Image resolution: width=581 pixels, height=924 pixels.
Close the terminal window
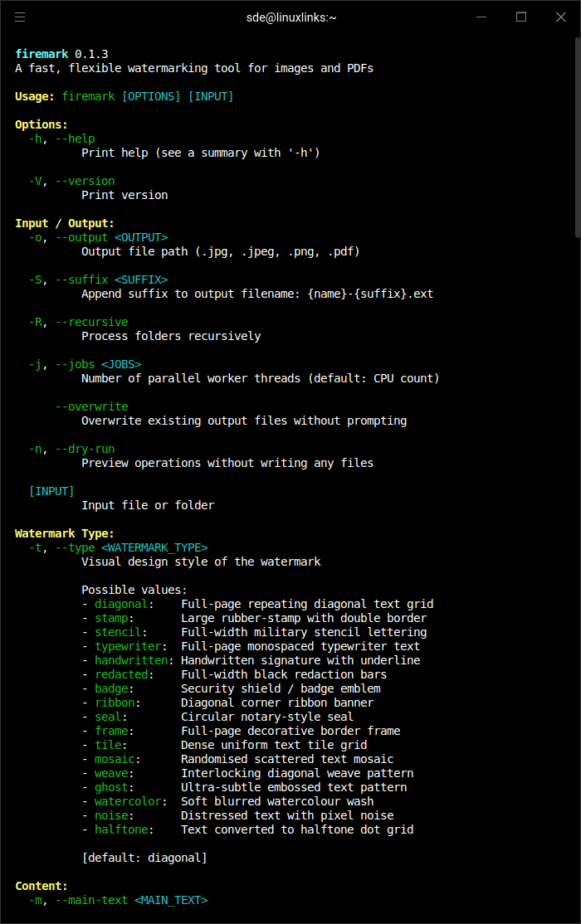click(560, 17)
